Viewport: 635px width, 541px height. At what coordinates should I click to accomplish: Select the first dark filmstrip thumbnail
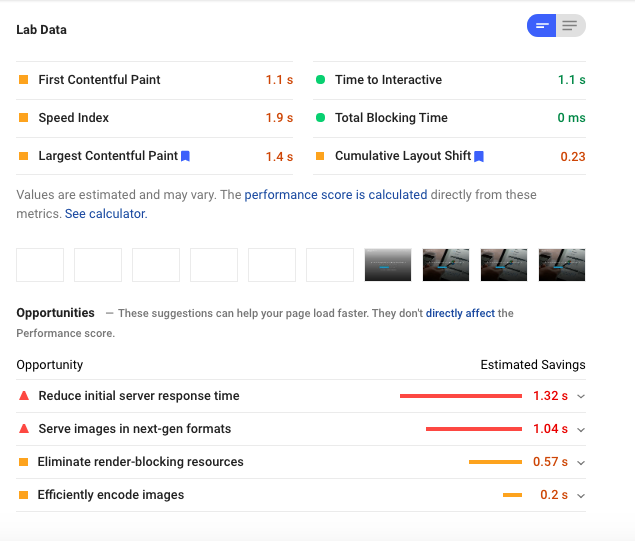pyautogui.click(x=388, y=265)
